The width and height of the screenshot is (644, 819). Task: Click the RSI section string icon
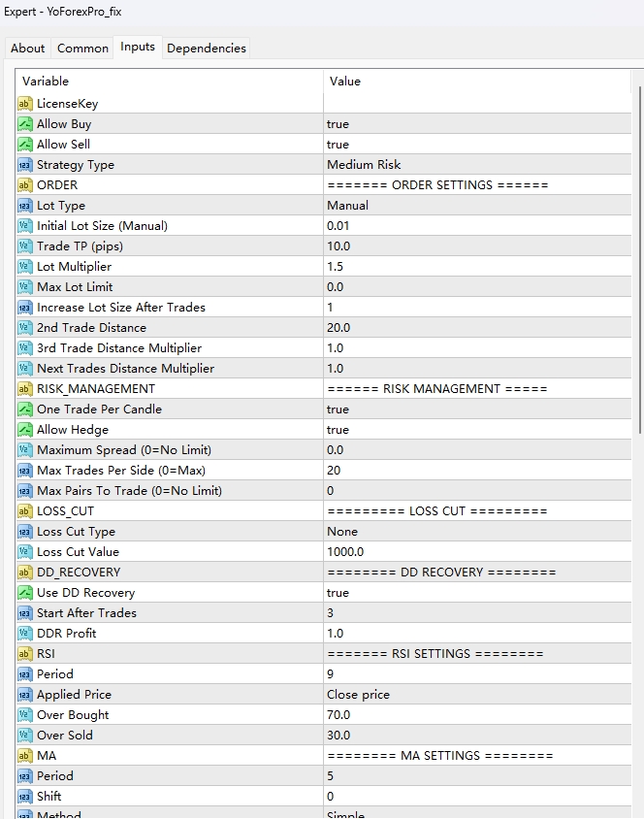coord(24,653)
